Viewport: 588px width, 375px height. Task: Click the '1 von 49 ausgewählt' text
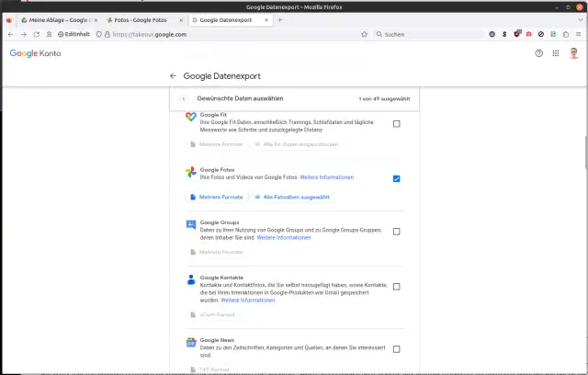click(x=384, y=99)
